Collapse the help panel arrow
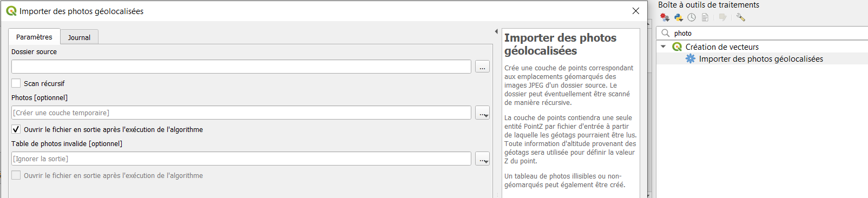Screen dimensions: 868x198 [496, 31]
